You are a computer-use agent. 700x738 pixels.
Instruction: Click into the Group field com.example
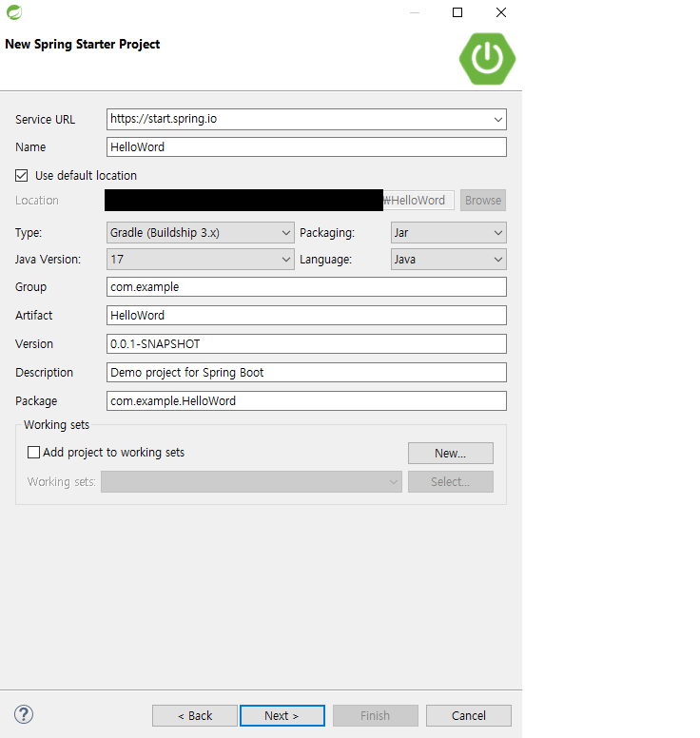[306, 287]
